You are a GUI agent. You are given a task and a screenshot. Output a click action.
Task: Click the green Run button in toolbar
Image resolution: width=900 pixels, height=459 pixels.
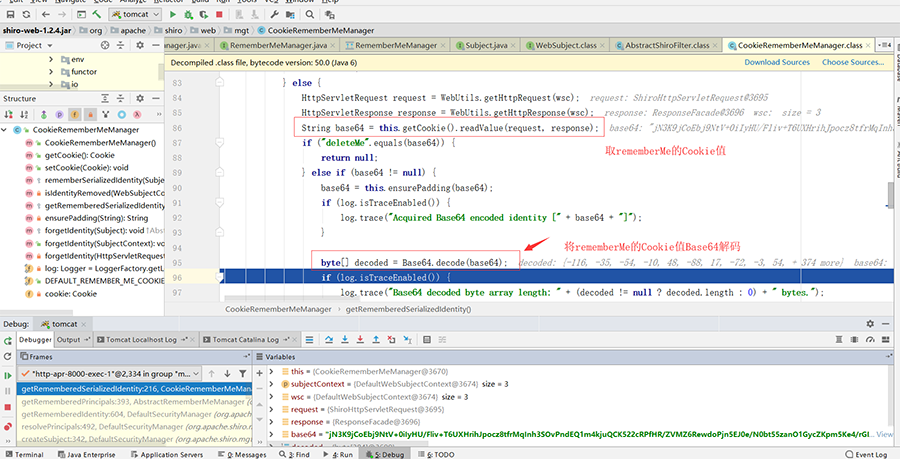pyautogui.click(x=174, y=15)
